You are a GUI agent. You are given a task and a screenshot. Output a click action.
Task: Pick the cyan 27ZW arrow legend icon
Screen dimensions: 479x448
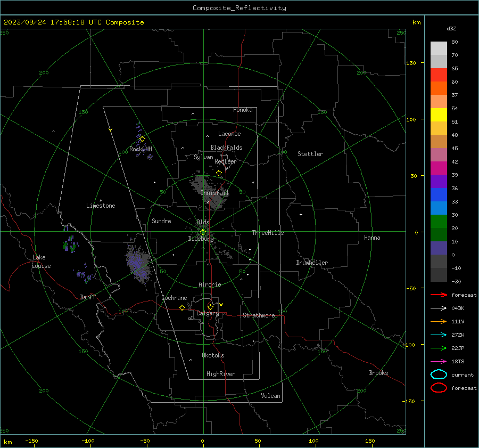click(x=439, y=335)
